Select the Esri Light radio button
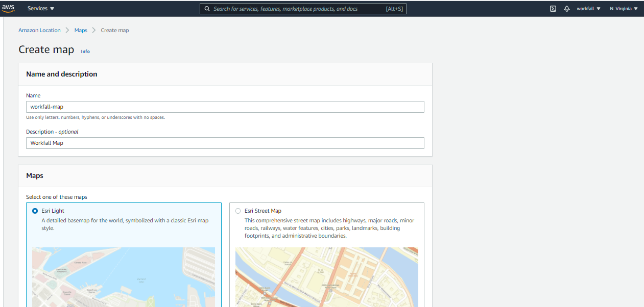 [35, 211]
